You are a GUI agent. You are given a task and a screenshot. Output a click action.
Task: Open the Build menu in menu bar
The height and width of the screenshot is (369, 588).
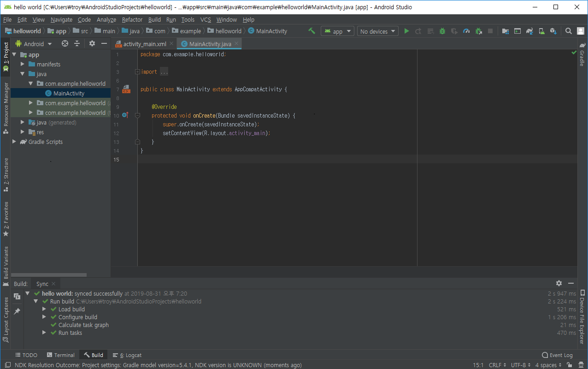pyautogui.click(x=154, y=19)
